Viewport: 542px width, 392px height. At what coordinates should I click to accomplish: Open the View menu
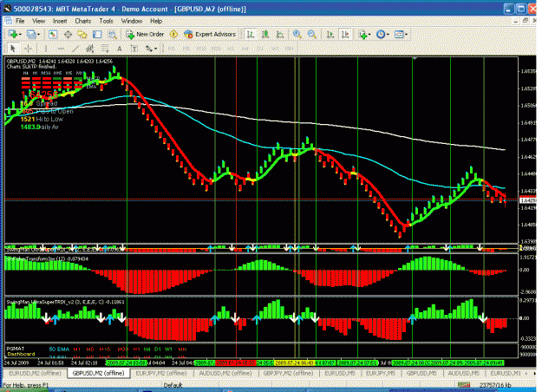point(39,21)
